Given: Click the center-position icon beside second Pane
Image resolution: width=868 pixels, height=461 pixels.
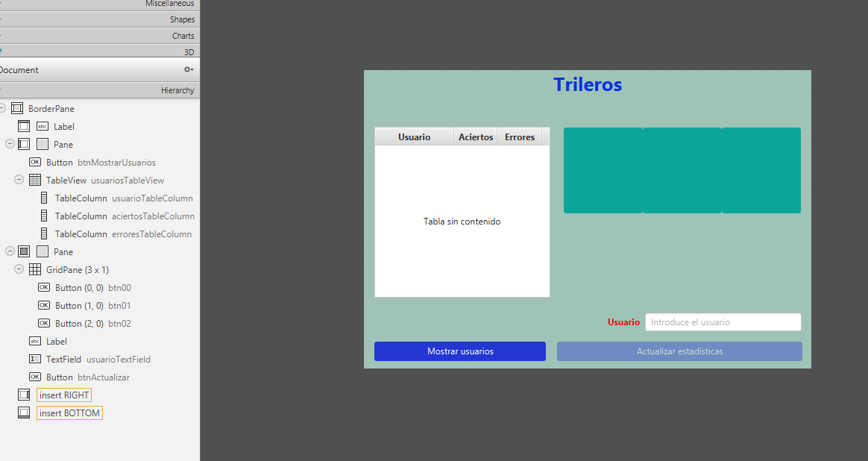Looking at the screenshot, I should click(24, 251).
